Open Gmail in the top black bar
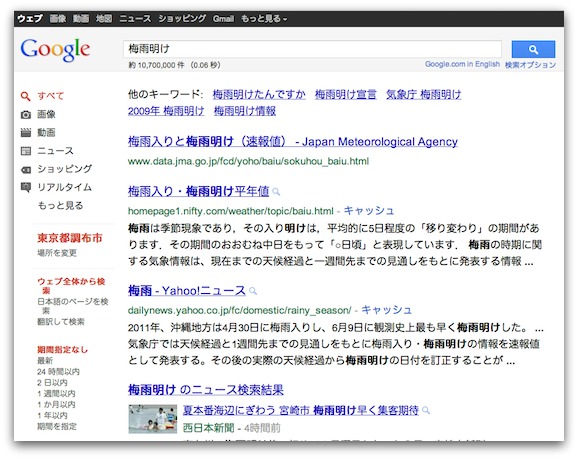Image resolution: width=578 pixels, height=459 pixels. (223, 18)
